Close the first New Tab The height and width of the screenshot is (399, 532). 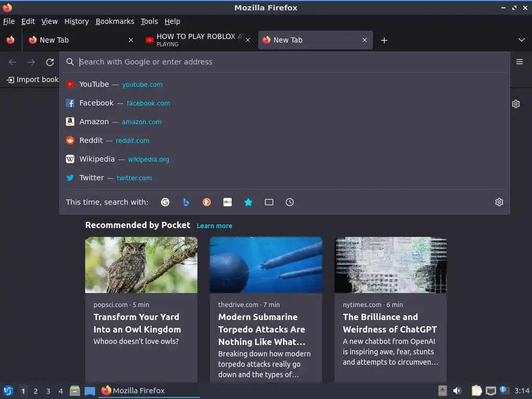click(131, 40)
